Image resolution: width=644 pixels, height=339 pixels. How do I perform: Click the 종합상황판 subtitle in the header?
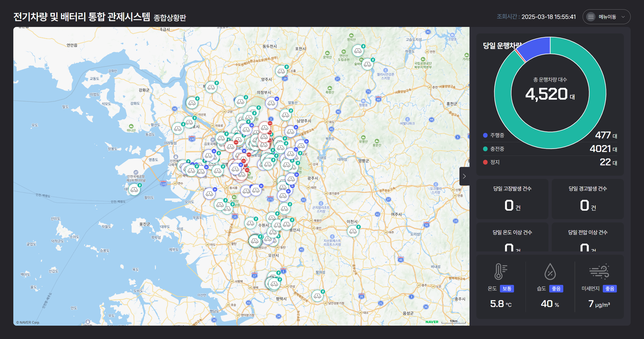click(x=170, y=18)
